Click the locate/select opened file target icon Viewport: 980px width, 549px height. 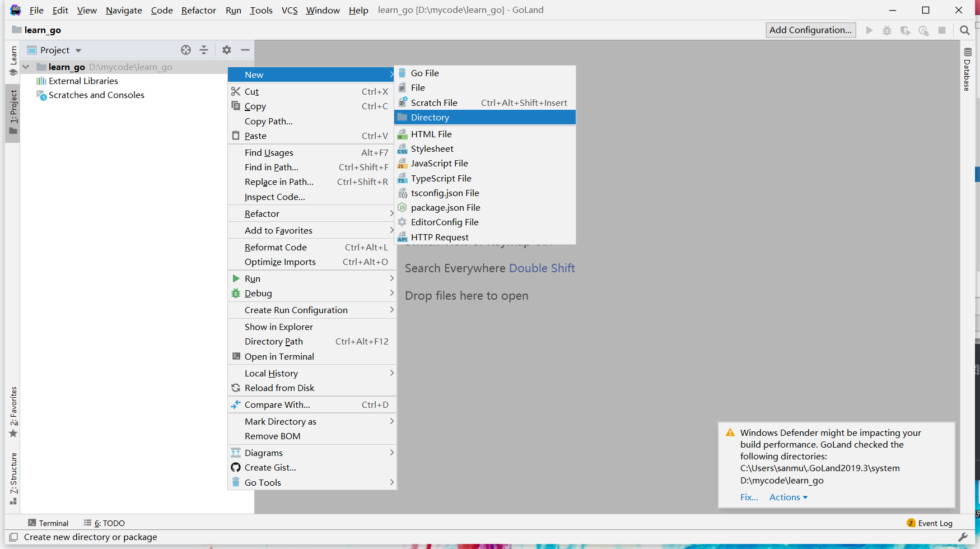(186, 50)
